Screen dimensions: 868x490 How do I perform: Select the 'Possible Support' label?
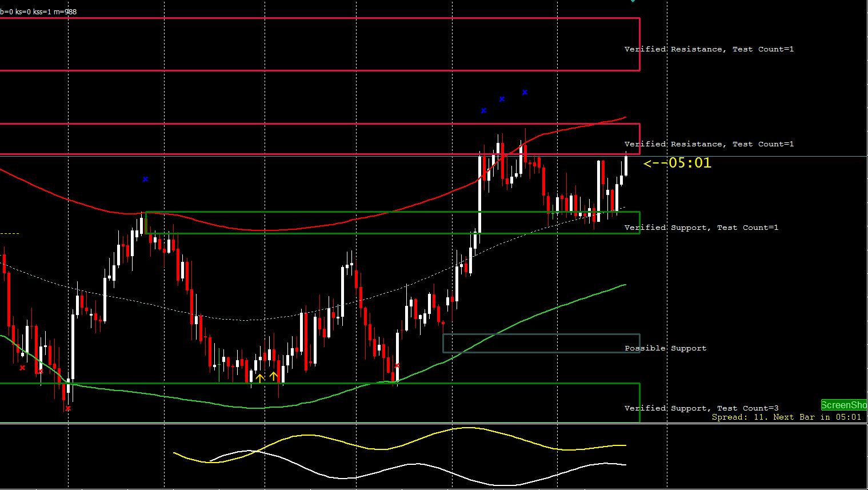(665, 348)
